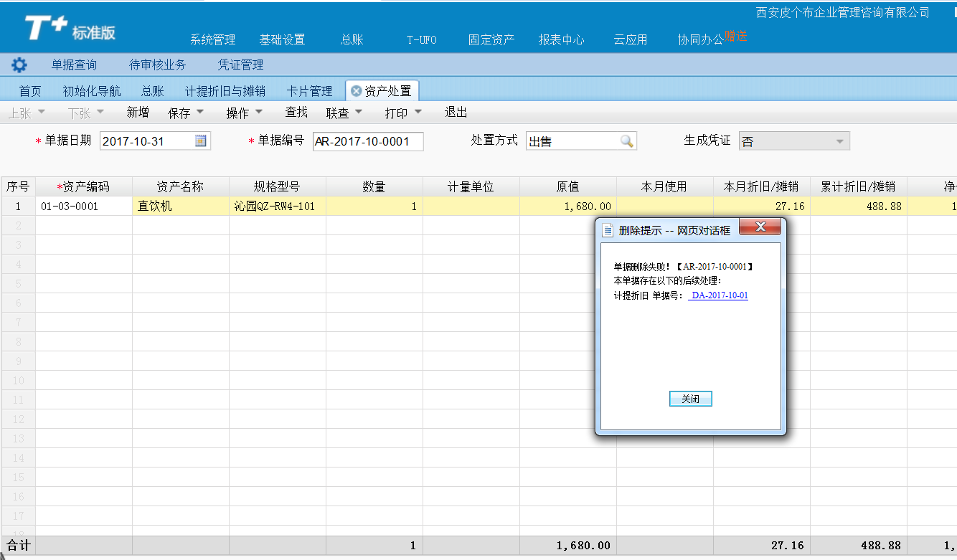The image size is (957, 560).
Task: Click the 凭证管理 navigation entry
Action: 242,64
